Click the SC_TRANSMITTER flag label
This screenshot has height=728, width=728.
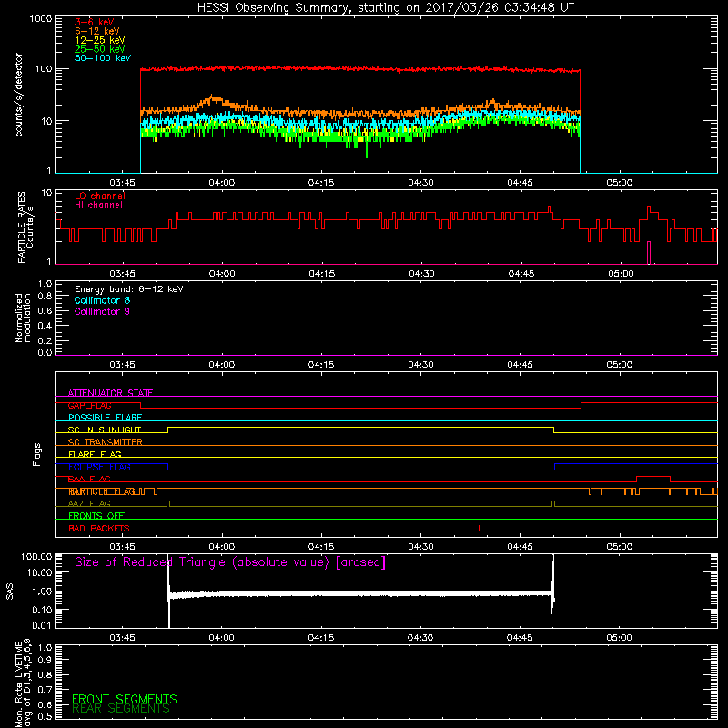pyautogui.click(x=105, y=442)
